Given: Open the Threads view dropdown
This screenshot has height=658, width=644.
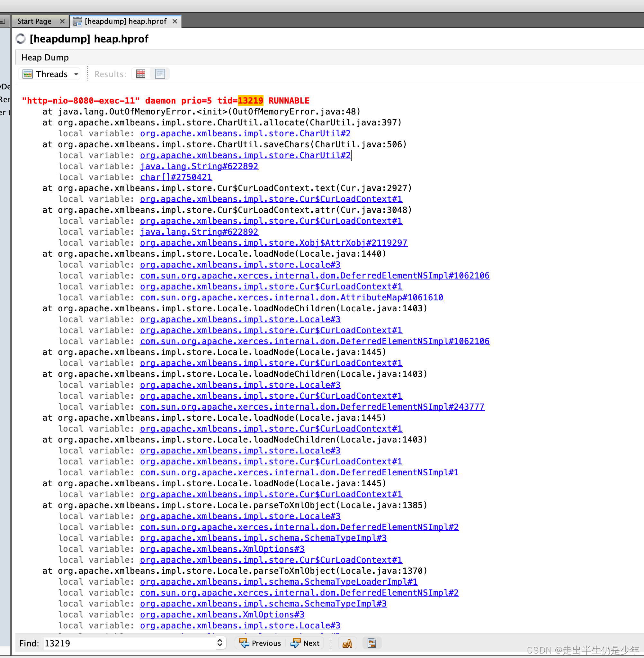Looking at the screenshot, I should 76,74.
